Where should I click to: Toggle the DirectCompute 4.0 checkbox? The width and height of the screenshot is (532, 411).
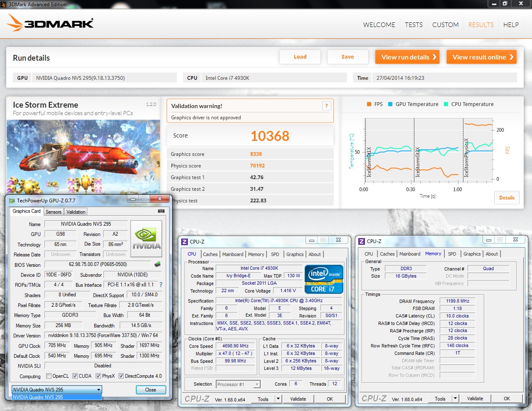pyautogui.click(x=121, y=376)
